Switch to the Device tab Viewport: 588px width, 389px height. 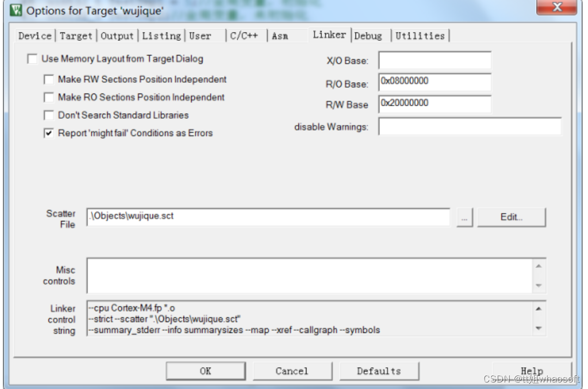(x=35, y=36)
